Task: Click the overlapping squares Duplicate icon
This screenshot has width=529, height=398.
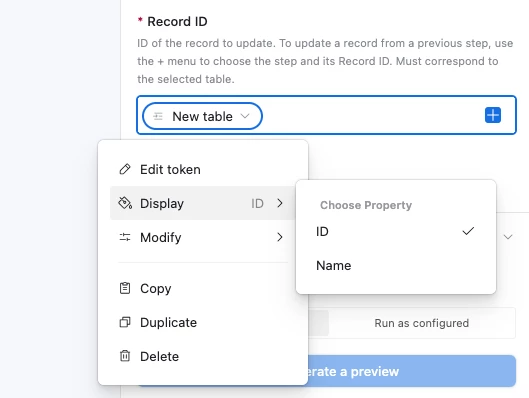Action: tap(125, 322)
